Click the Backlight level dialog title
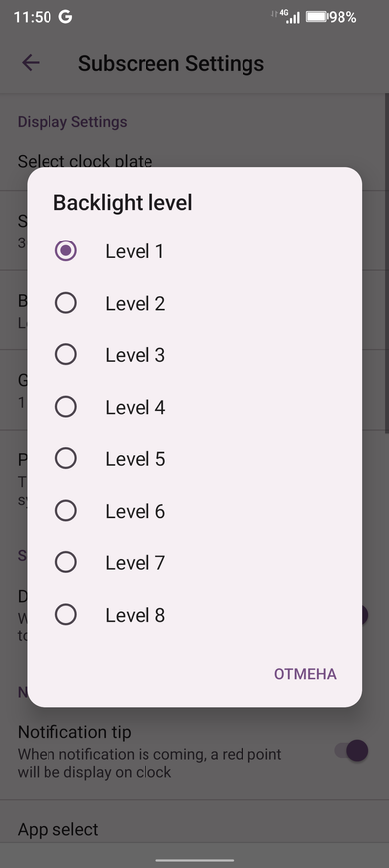389x868 pixels. (123, 203)
